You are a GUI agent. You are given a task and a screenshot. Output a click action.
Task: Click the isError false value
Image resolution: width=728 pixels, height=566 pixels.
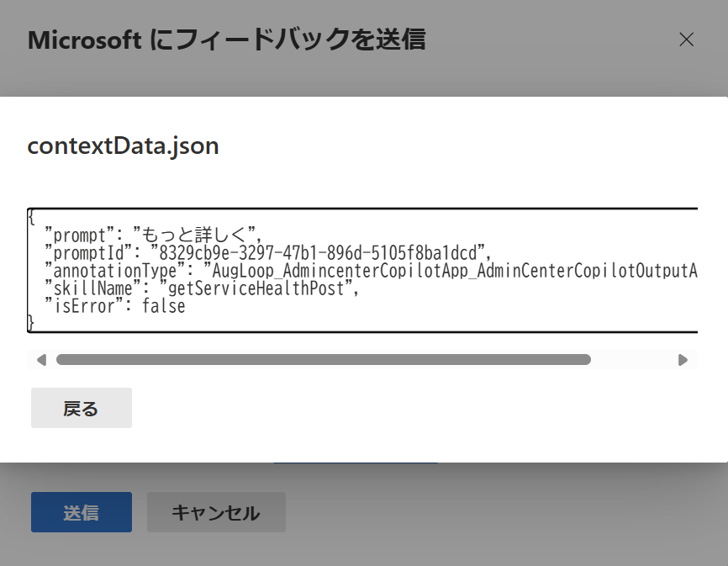163,306
